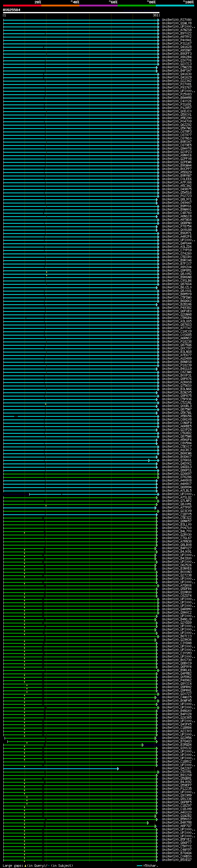
Task: Select the UniRef100_O22342 row label
Action: [176, 81]
